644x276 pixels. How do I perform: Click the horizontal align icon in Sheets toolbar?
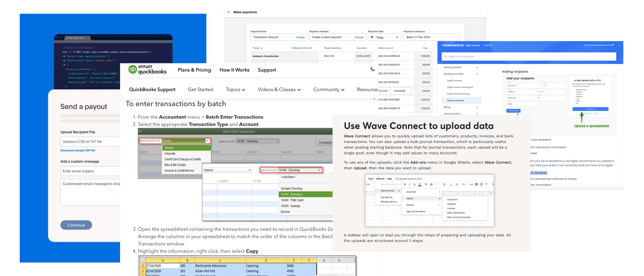pyautogui.click(x=444, y=185)
